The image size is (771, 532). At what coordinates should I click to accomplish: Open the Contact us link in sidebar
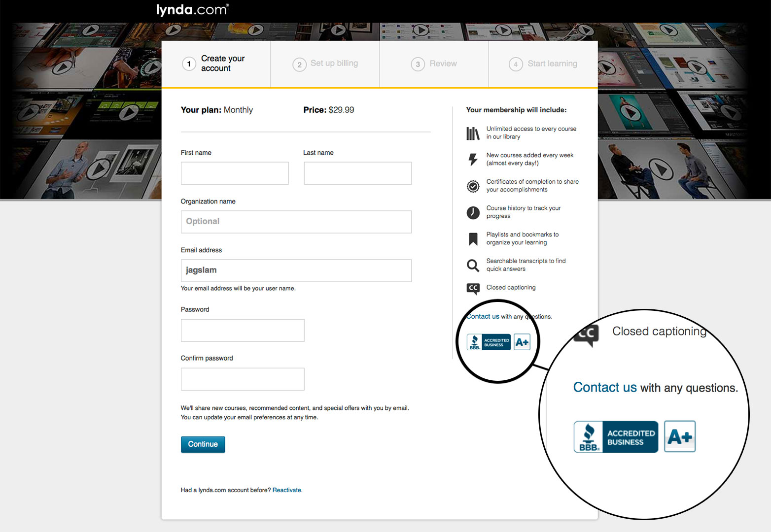click(484, 317)
